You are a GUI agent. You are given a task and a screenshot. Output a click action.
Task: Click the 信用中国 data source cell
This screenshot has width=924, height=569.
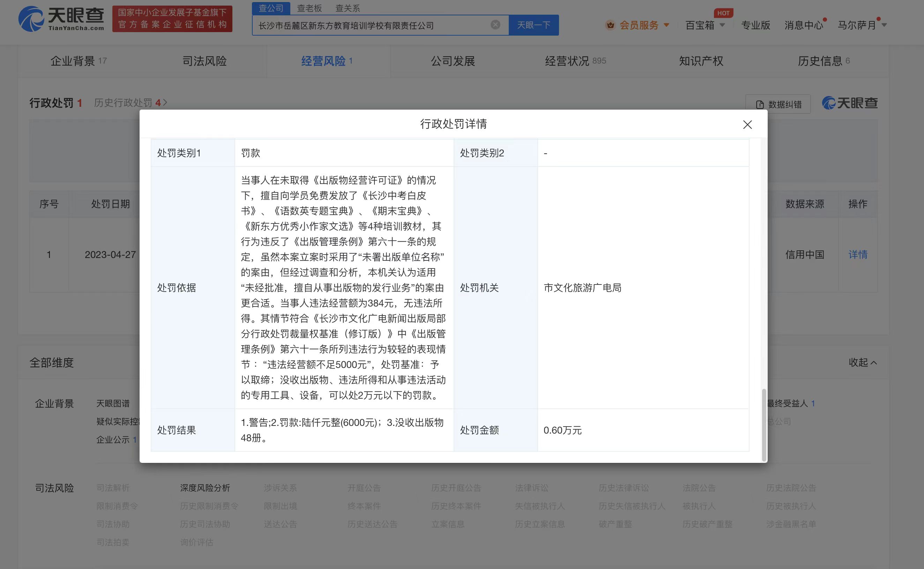(804, 255)
